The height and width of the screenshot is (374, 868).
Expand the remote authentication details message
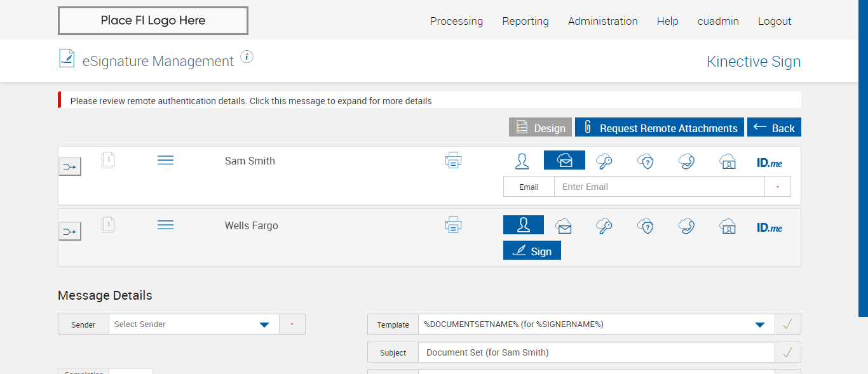[251, 101]
